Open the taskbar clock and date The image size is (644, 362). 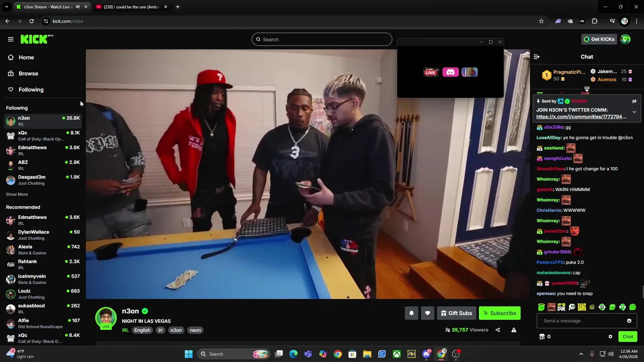(629, 354)
